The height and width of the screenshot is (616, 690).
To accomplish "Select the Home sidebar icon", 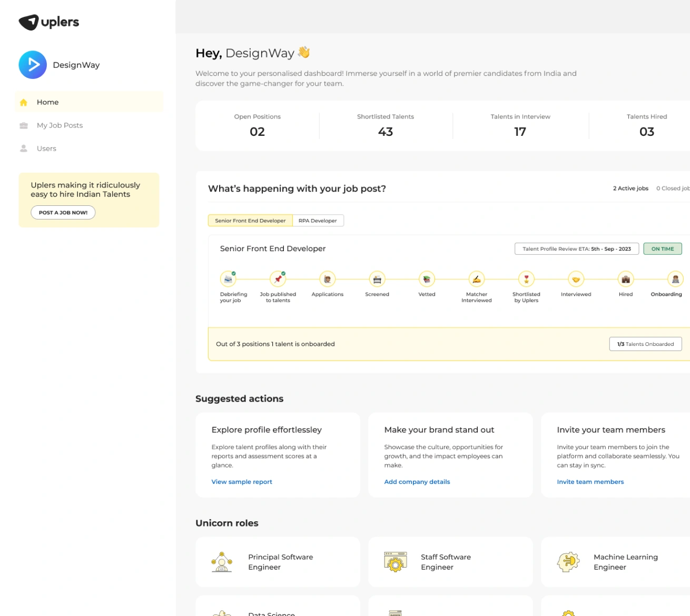I will 23,102.
